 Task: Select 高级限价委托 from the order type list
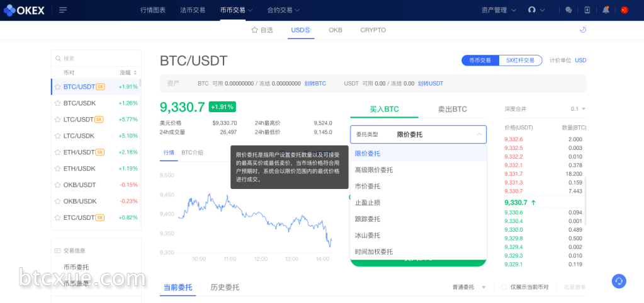(418, 170)
